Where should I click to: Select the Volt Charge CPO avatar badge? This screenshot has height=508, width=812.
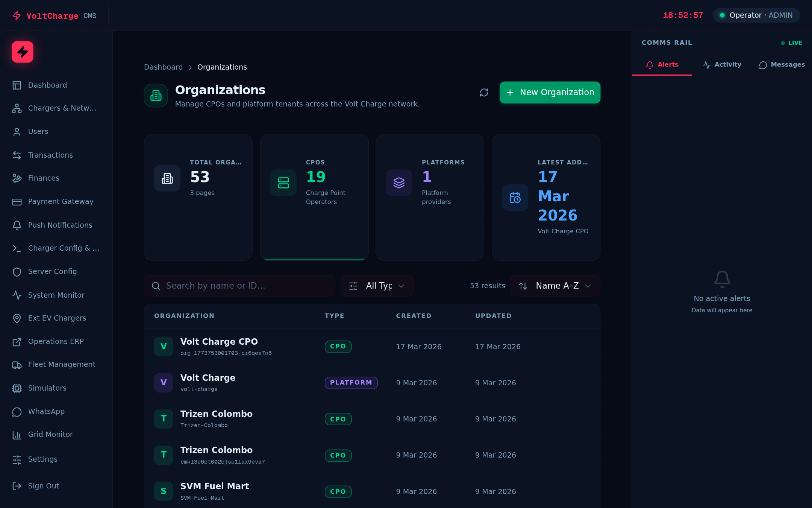pos(164,347)
